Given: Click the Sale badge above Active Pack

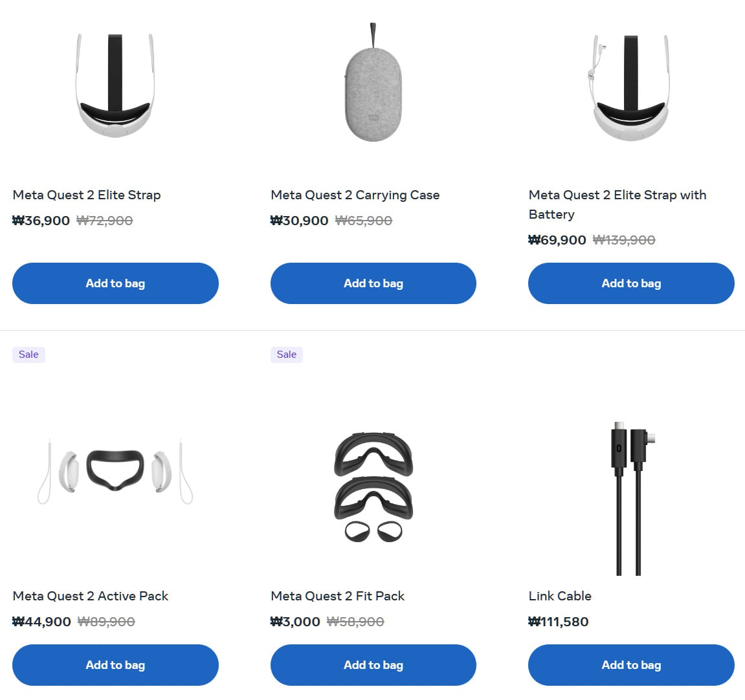Looking at the screenshot, I should click(28, 355).
